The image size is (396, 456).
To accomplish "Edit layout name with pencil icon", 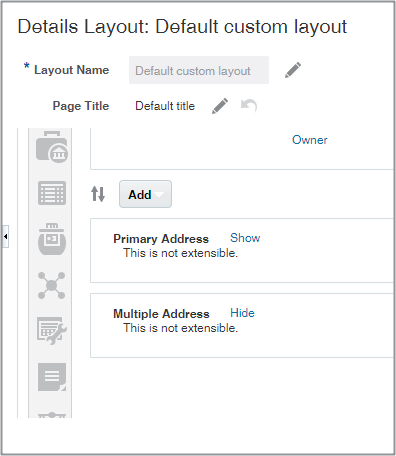I will 293,70.
